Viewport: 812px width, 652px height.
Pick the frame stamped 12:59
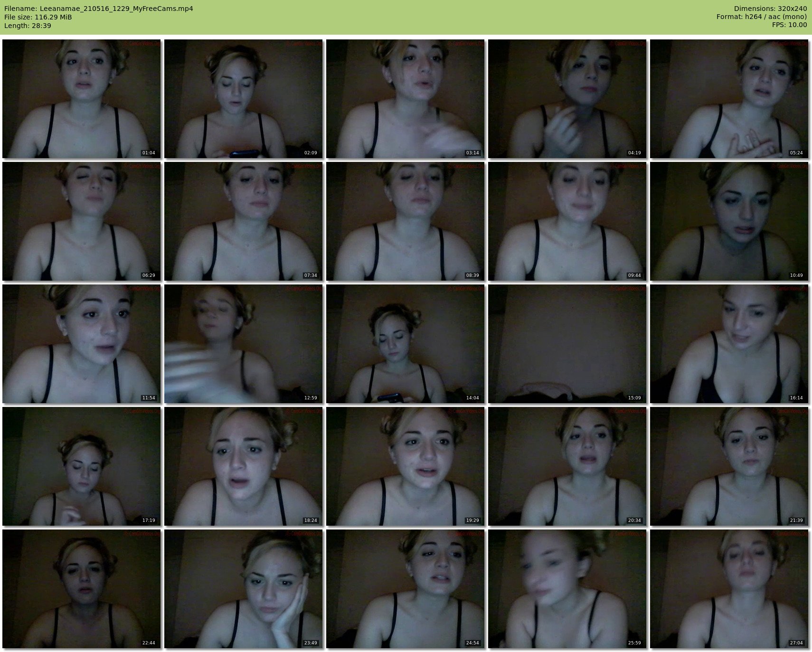click(x=244, y=344)
